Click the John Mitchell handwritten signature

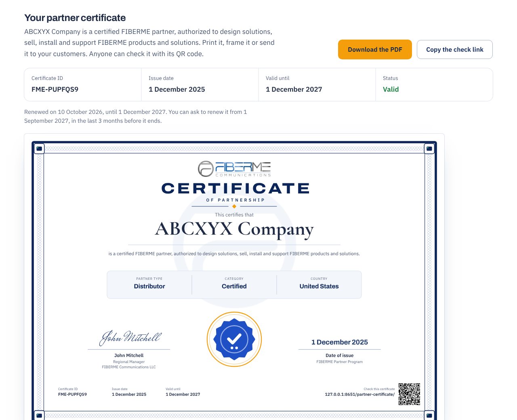pyautogui.click(x=130, y=338)
